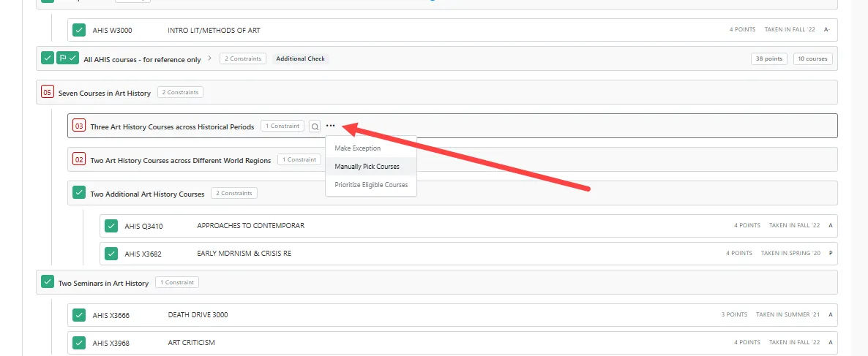Open the three-dot menu for Historical Periods
Screen dimensions: 868x356
click(331, 126)
